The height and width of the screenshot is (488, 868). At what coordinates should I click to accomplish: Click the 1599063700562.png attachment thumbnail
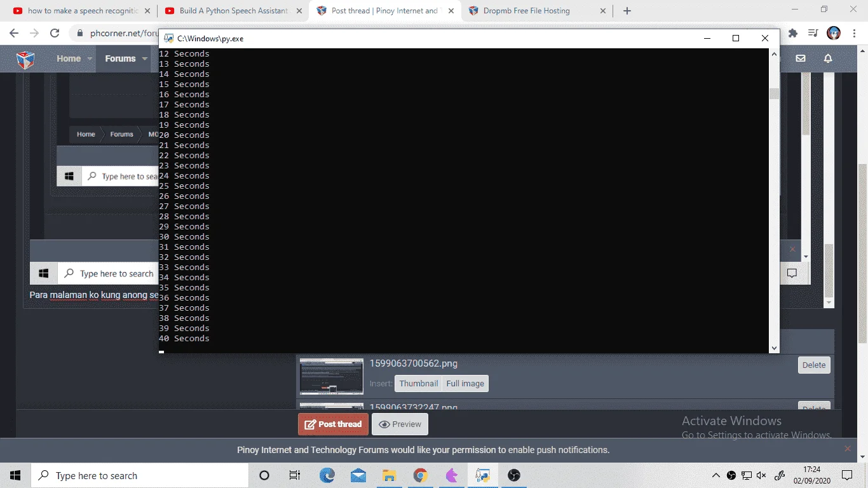tap(332, 376)
